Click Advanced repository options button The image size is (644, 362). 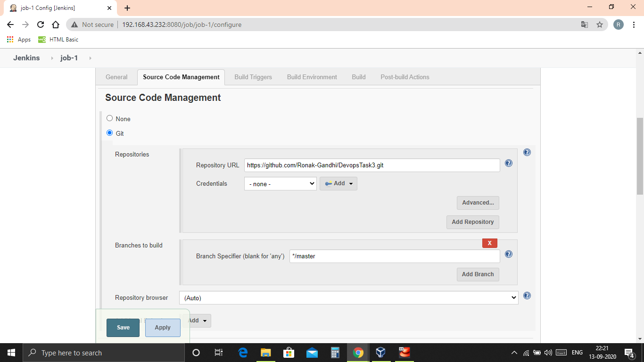click(x=478, y=203)
